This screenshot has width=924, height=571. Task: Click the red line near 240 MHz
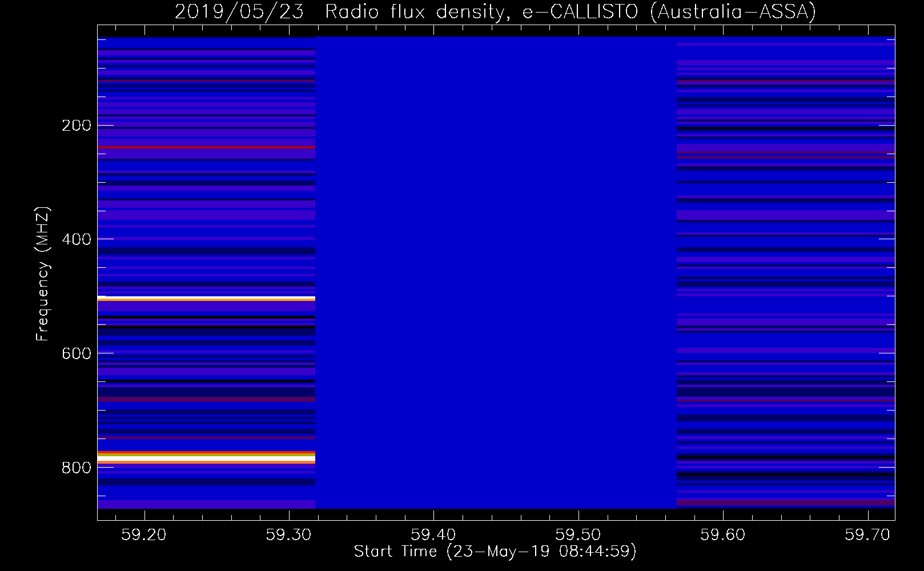click(206, 147)
